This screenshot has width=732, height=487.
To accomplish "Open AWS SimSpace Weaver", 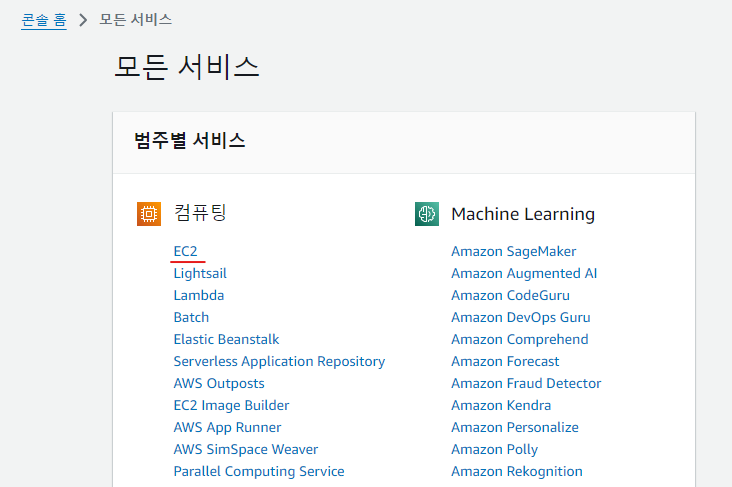I will (246, 449).
